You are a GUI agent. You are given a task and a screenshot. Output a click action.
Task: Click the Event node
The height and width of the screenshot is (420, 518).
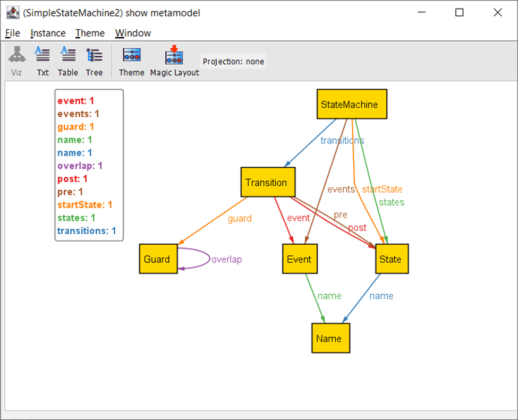(x=299, y=259)
